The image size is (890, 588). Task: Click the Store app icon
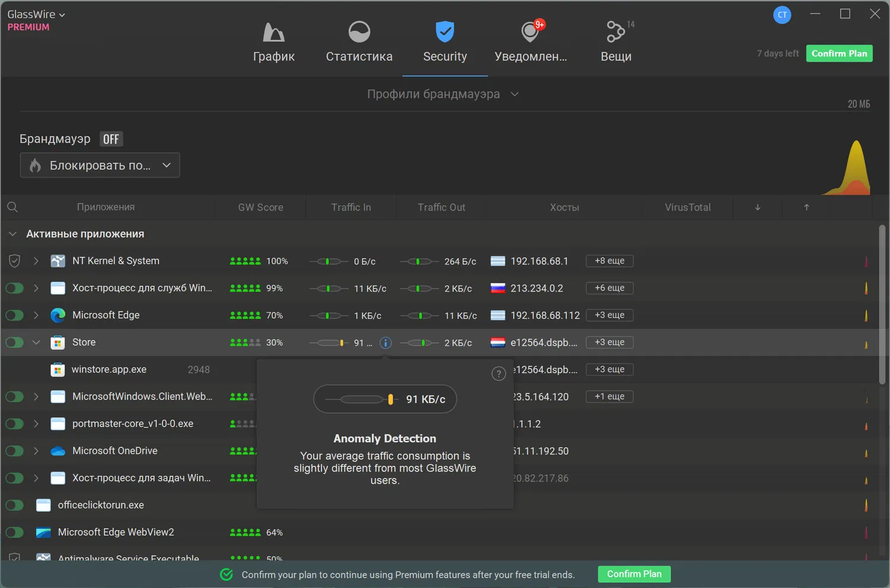coord(58,342)
